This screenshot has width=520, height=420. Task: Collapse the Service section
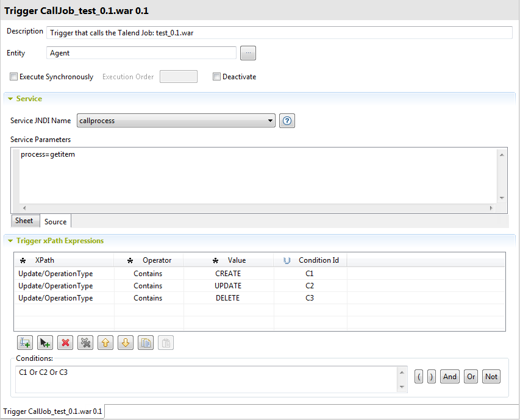coord(10,99)
